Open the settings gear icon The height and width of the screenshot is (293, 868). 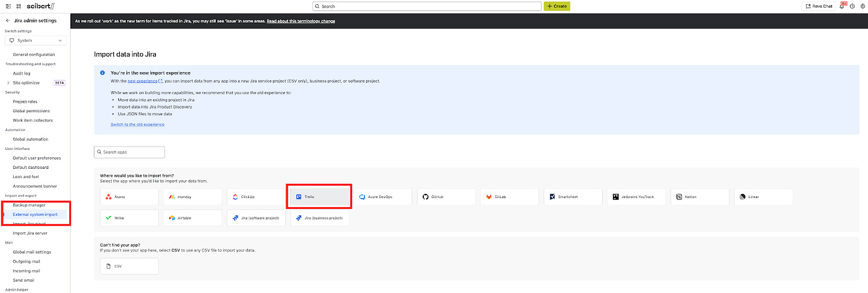862,6
